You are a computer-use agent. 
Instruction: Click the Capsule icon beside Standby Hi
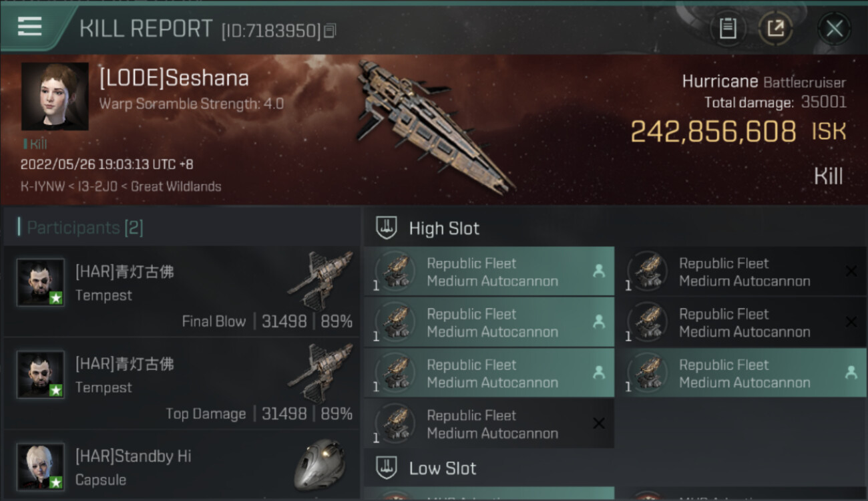coord(319,464)
